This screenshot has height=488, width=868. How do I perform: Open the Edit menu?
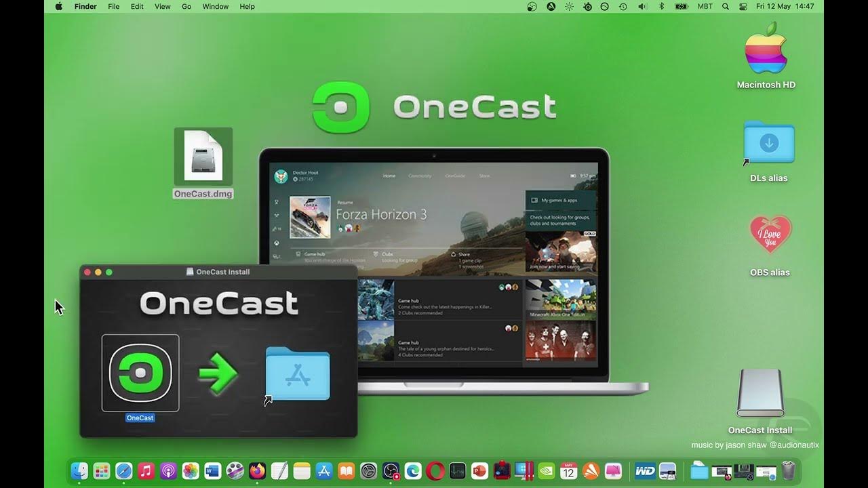tap(137, 6)
